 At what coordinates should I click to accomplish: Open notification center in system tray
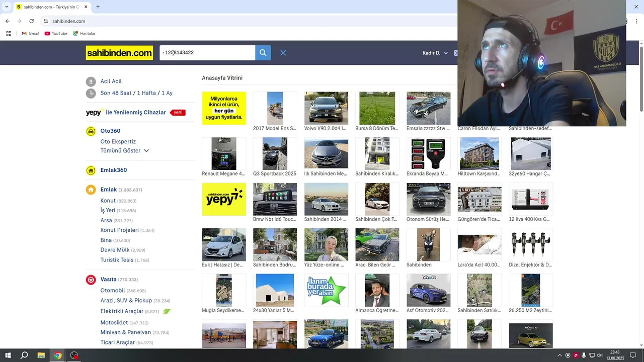point(633,355)
